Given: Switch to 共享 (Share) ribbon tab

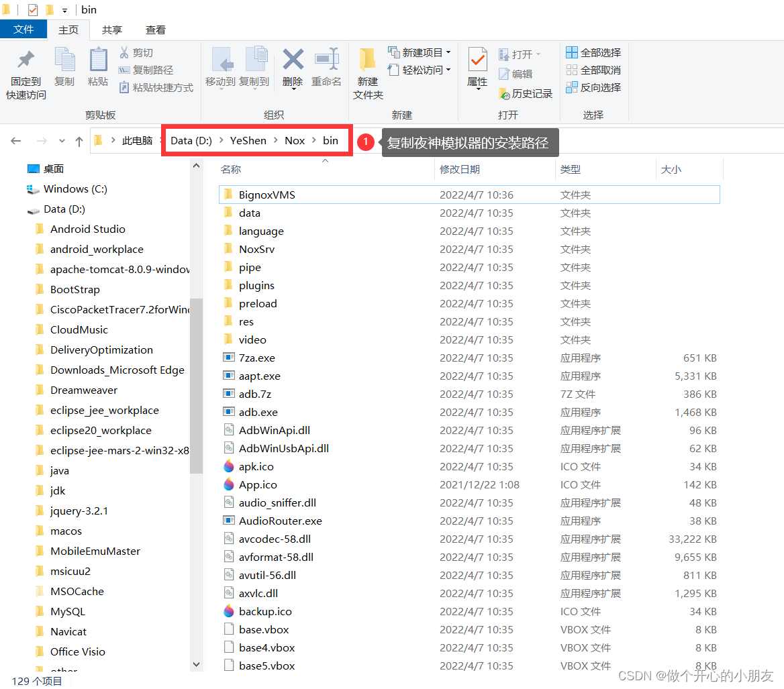Looking at the screenshot, I should click(112, 30).
